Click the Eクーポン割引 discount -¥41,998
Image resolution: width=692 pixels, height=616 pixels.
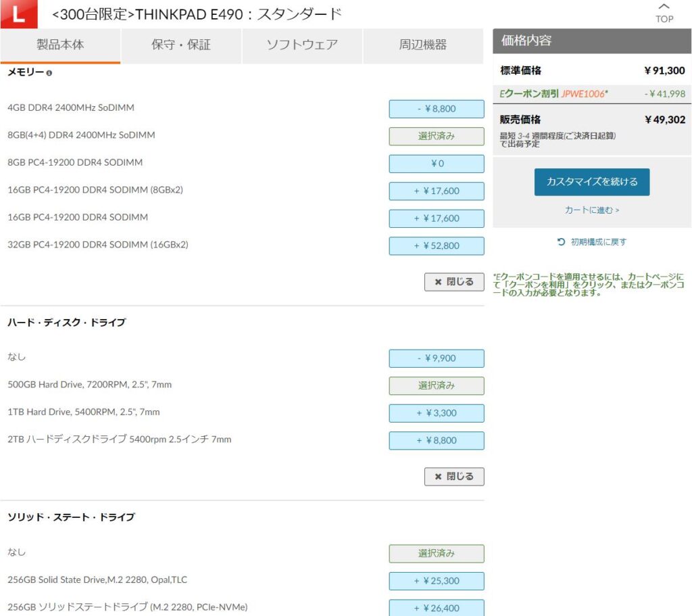coord(665,94)
